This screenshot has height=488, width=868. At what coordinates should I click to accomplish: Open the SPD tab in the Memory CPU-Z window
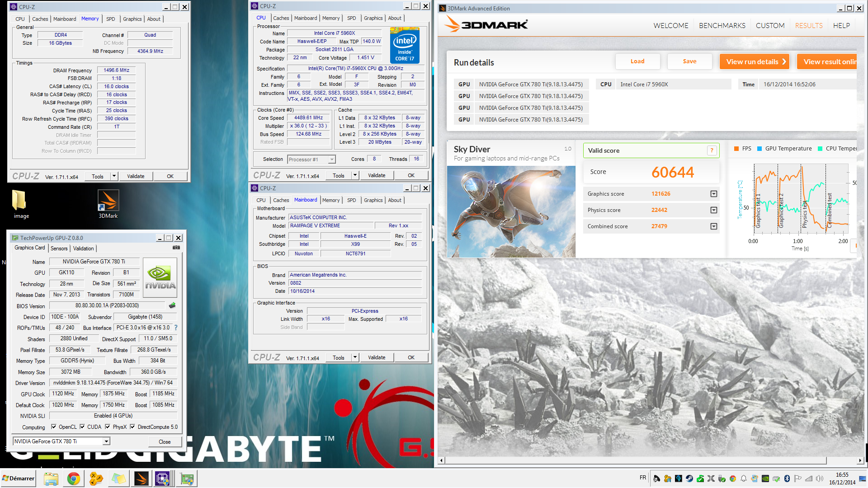coord(111,19)
